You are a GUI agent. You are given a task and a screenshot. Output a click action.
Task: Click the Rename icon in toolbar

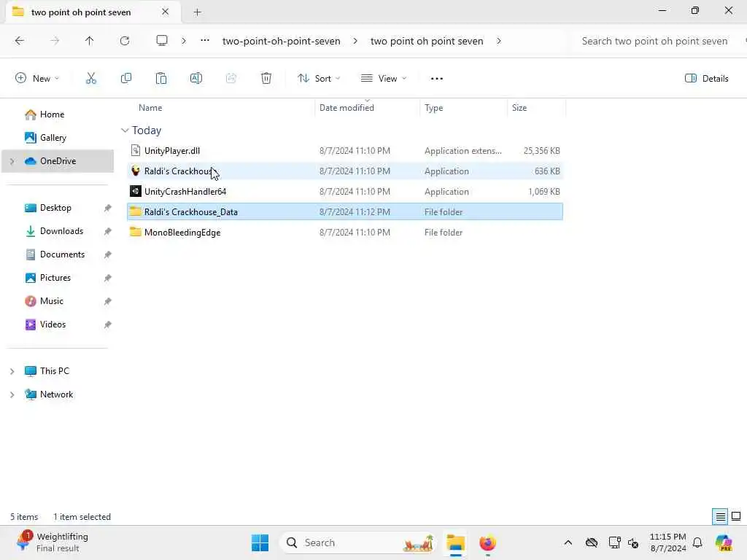point(196,79)
